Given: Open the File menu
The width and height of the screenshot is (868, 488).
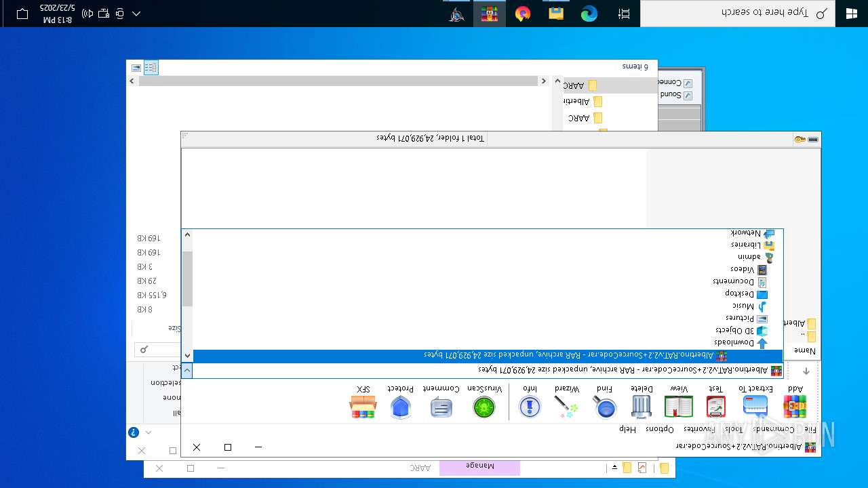Looking at the screenshot, I should pos(810,429).
